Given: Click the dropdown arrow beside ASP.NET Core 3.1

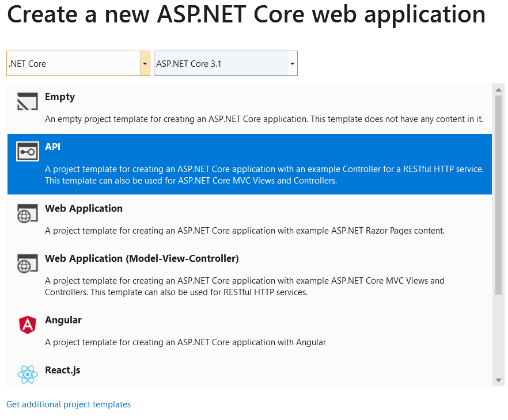Looking at the screenshot, I should tap(292, 63).
